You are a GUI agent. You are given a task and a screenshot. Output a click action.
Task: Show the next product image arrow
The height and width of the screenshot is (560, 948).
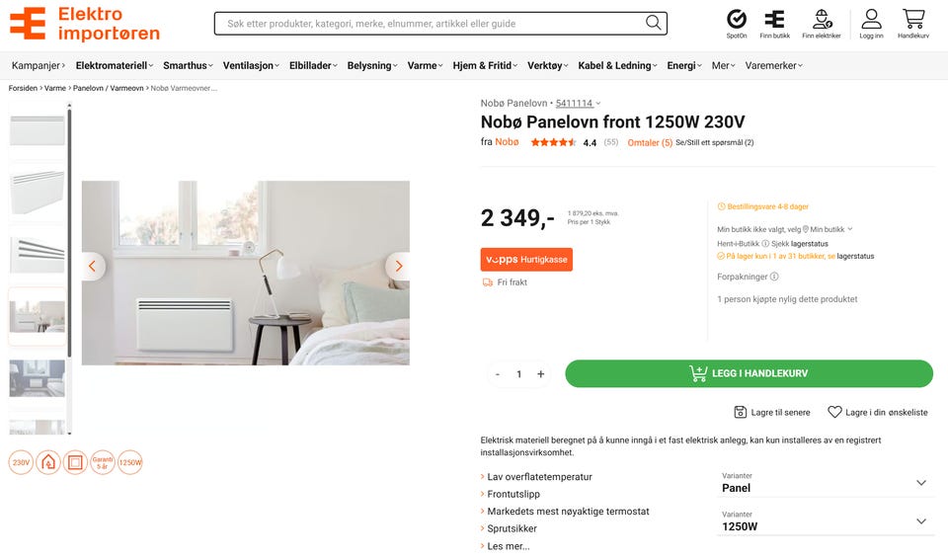tap(397, 266)
